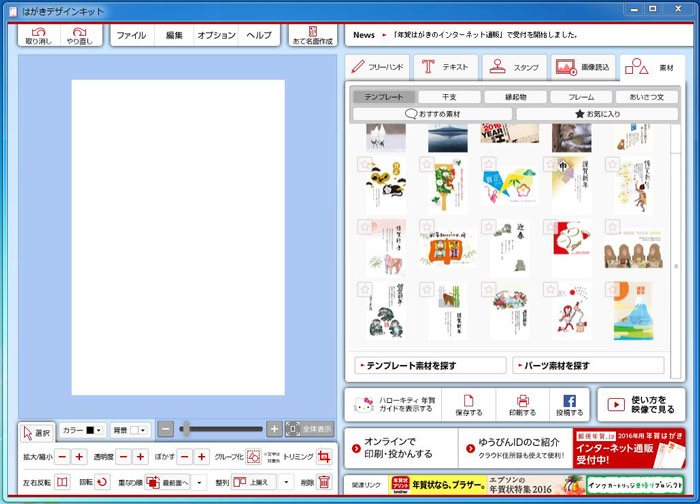
Task: Increase ぼかす blur with plus button
Action: [201, 457]
